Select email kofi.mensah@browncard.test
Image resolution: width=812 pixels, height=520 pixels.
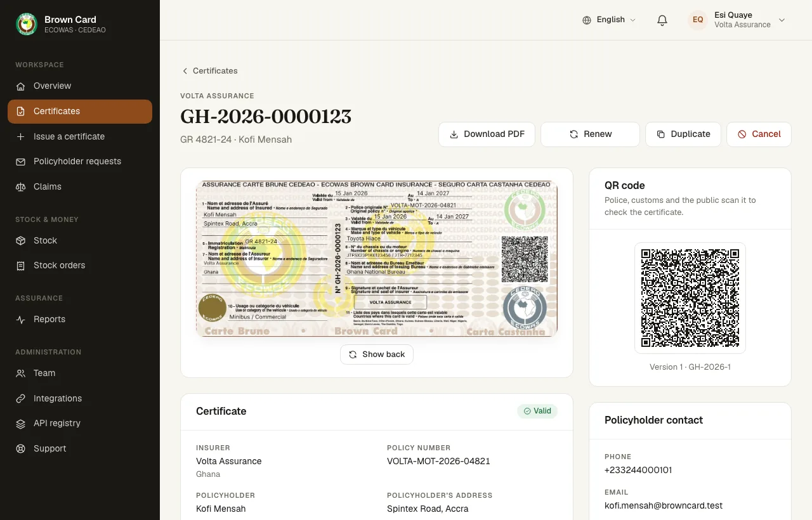point(664,506)
